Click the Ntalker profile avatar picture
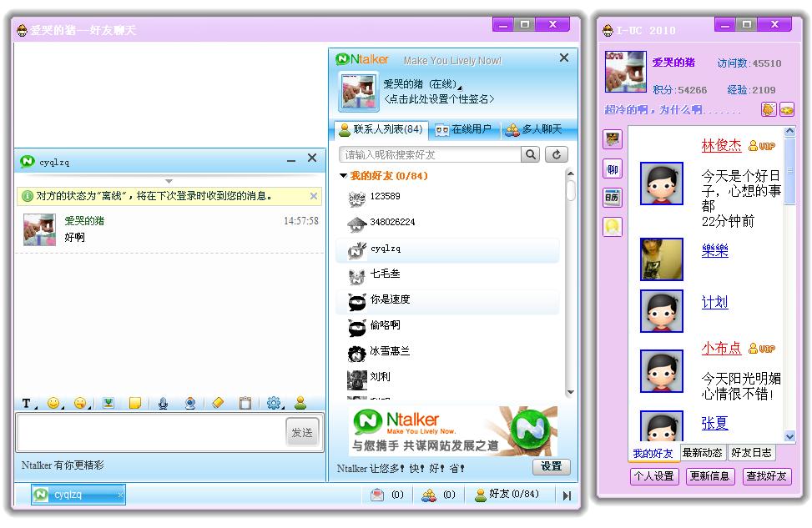812x528 pixels. click(358, 92)
